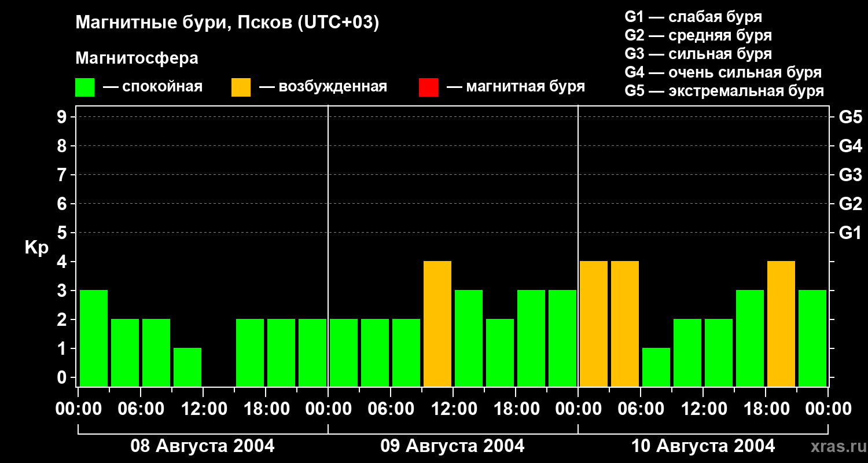
Task: Click the first orange bar on 10 Августа
Action: click(x=594, y=324)
